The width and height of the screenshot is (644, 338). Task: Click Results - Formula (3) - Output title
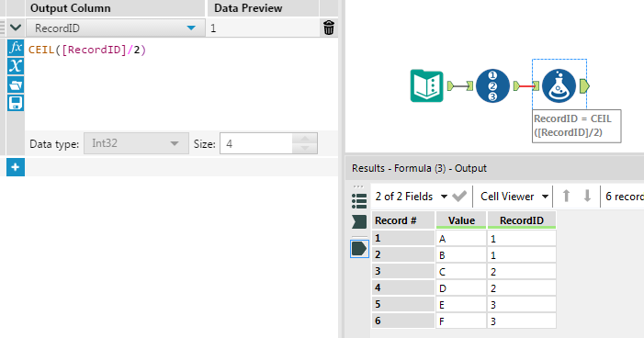pyautogui.click(x=419, y=168)
